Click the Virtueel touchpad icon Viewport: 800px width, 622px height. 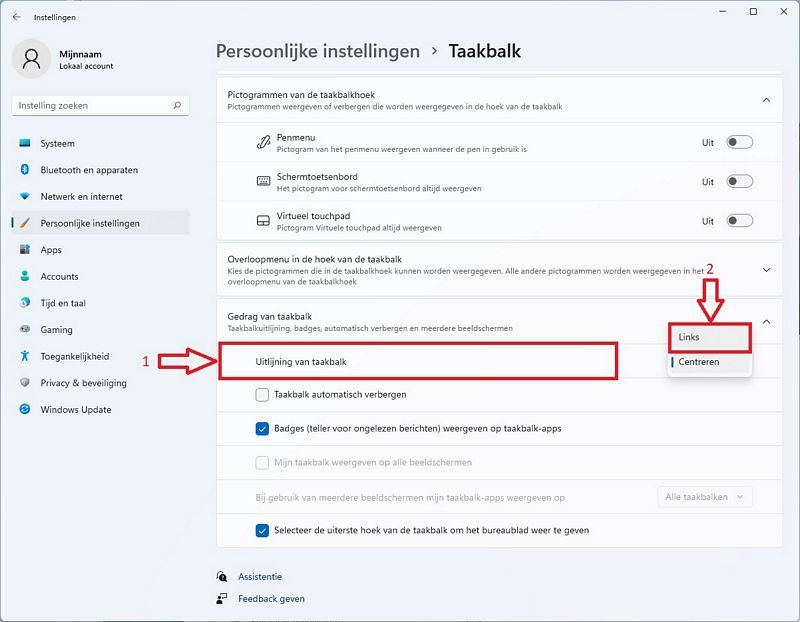click(x=263, y=221)
